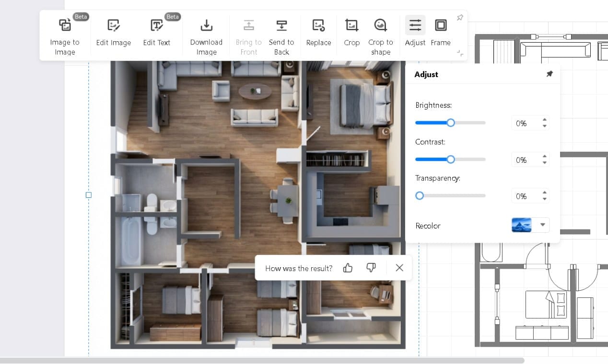
Task: Decrease Contrast using the stepper arrow
Action: tap(544, 162)
